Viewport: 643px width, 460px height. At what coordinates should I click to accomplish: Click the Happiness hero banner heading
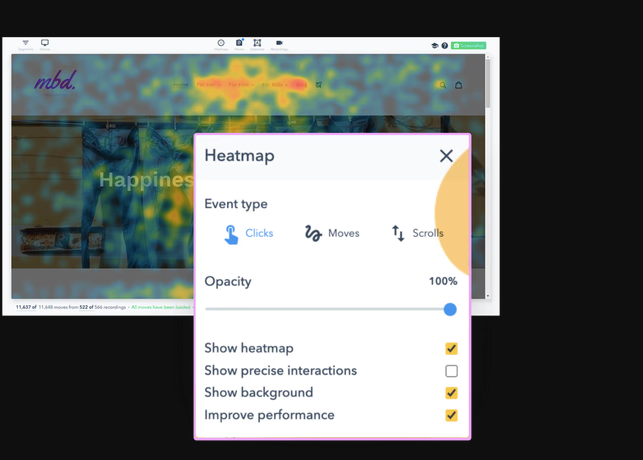[146, 180]
